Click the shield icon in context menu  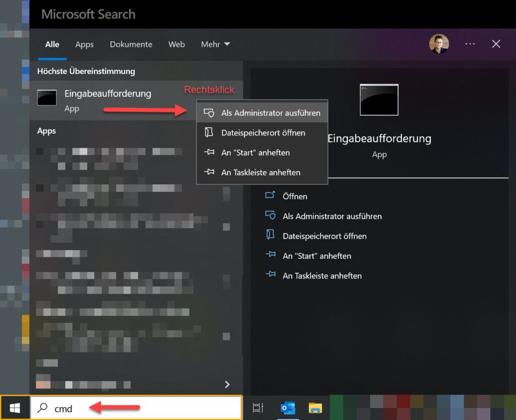coord(209,113)
